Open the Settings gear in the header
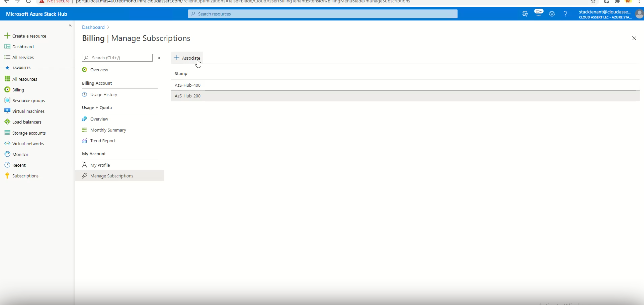 (552, 14)
